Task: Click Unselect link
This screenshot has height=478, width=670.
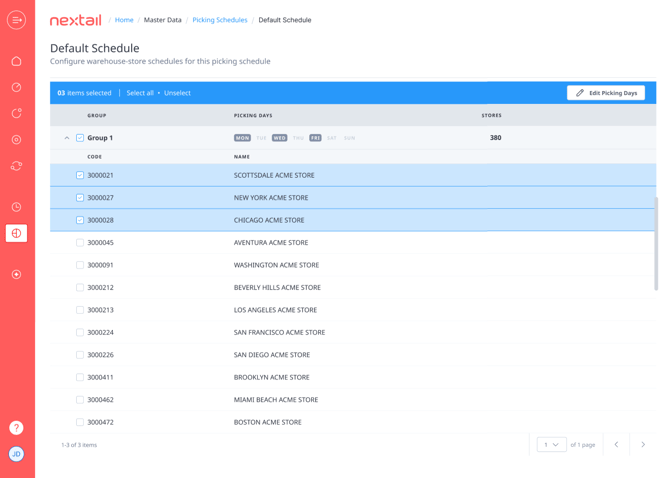Action: [x=177, y=93]
